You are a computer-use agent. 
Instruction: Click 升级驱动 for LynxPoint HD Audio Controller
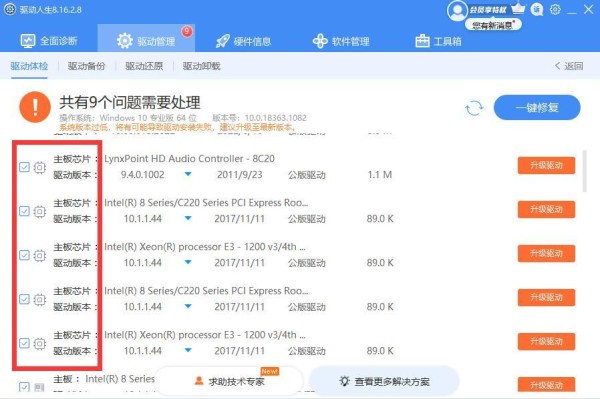click(x=546, y=166)
